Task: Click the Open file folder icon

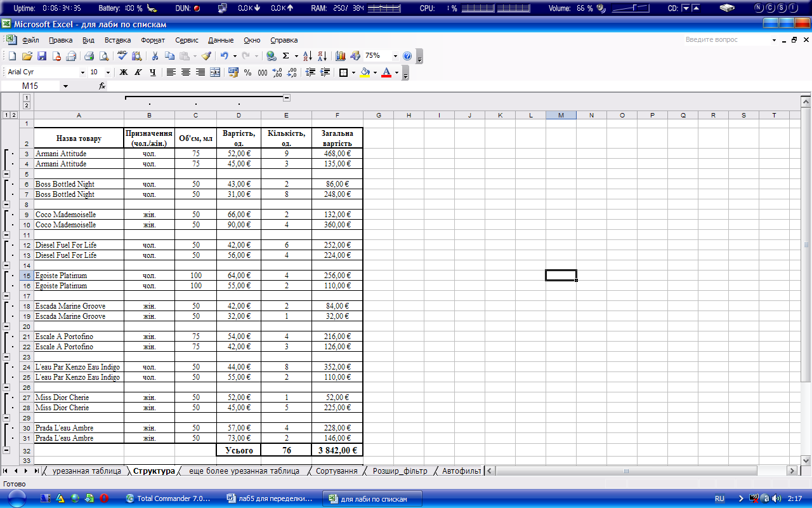Action: (x=27, y=56)
